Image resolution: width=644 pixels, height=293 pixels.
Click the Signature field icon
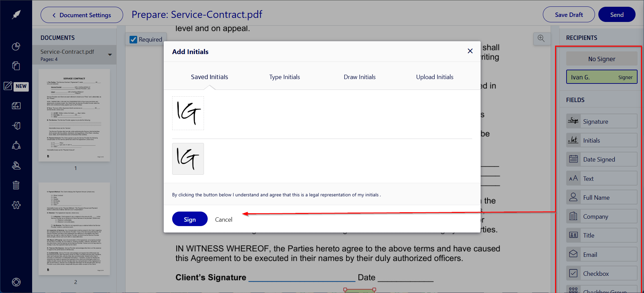[x=573, y=121]
